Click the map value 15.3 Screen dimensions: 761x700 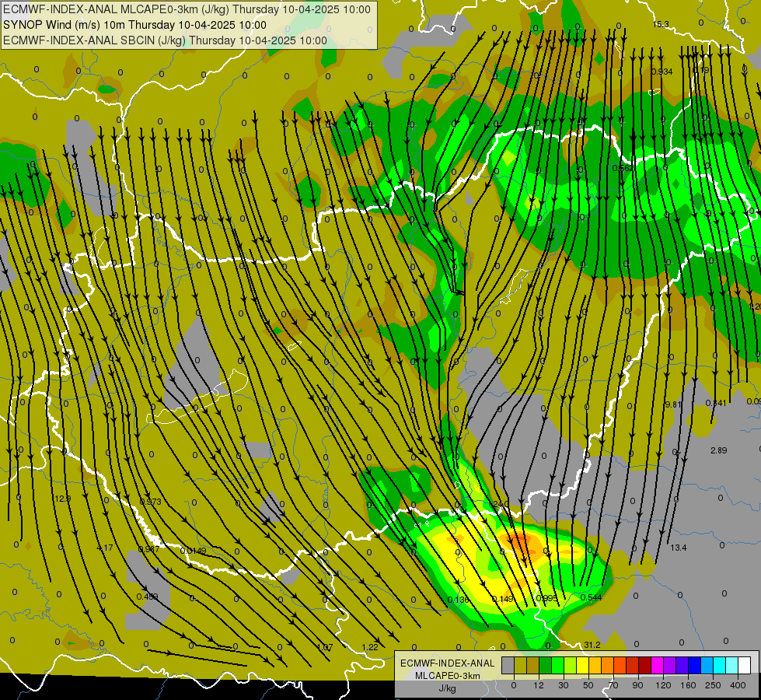661,24
